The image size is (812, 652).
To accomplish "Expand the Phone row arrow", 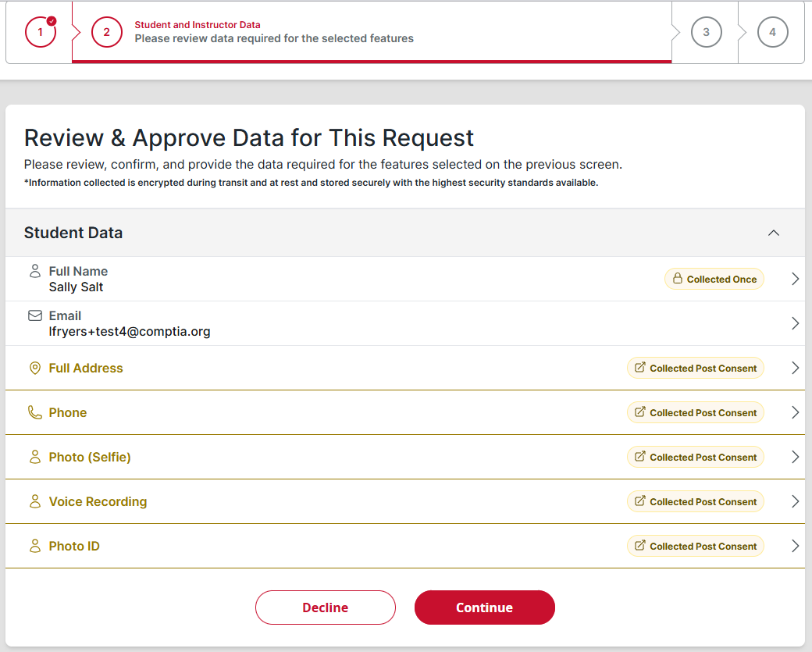I will [x=796, y=413].
